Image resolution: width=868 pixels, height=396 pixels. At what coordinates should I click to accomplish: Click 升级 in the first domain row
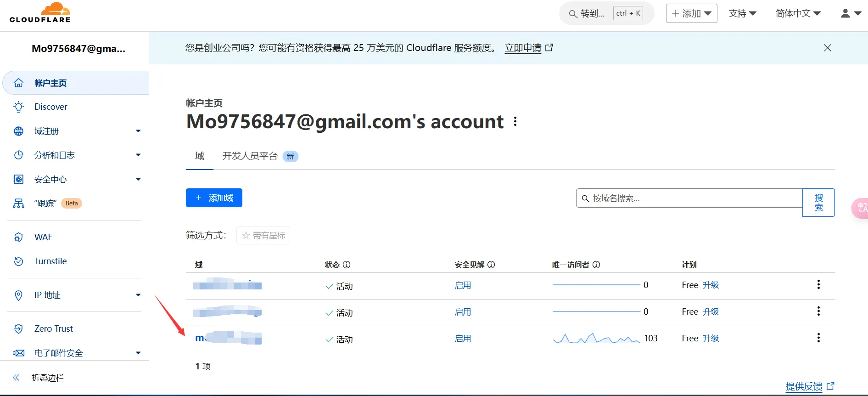pyautogui.click(x=711, y=285)
